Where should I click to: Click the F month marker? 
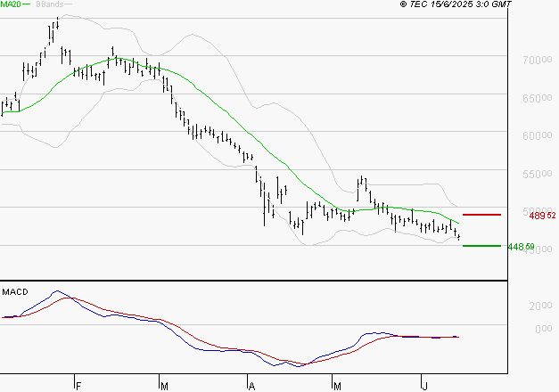78,386
